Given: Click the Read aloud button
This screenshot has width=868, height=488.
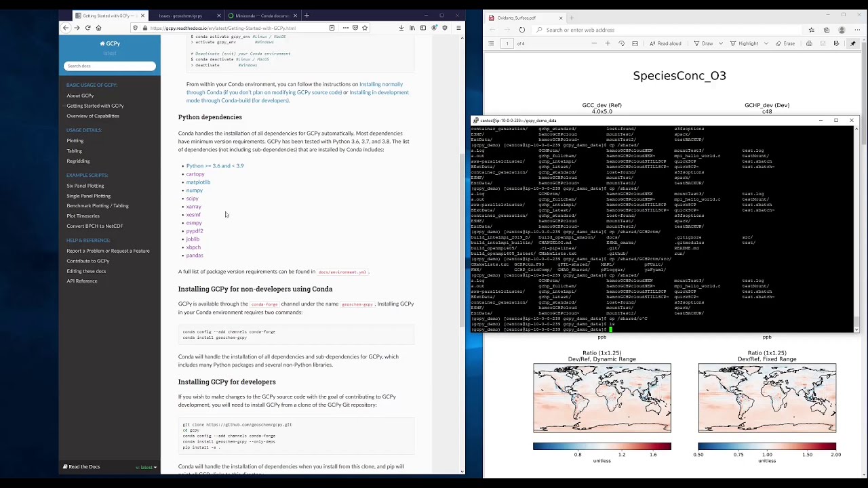Looking at the screenshot, I should pos(665,43).
